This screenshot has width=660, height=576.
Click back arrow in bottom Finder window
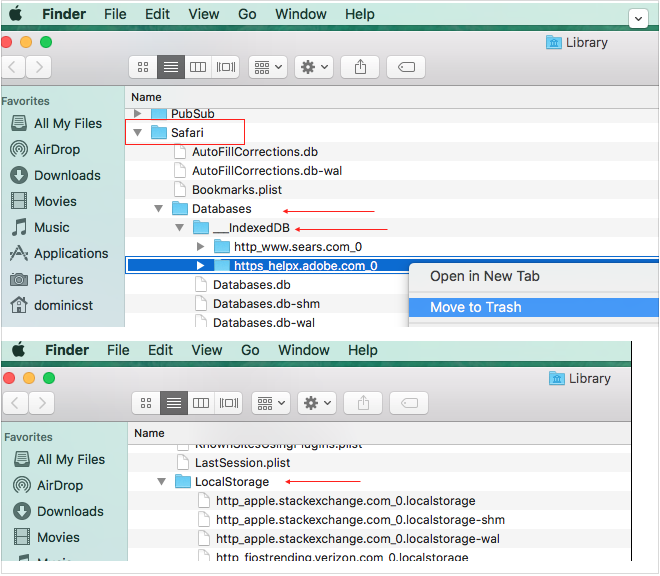[16, 403]
